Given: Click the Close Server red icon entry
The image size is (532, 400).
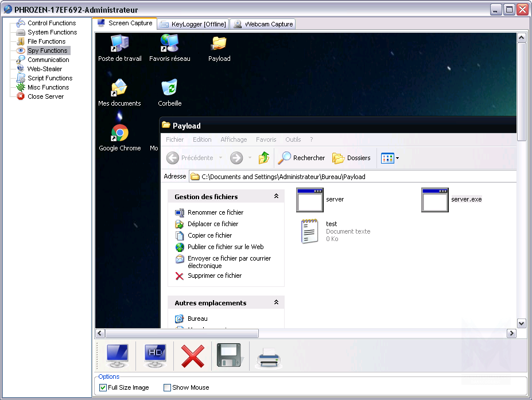Looking at the screenshot, I should (45, 96).
